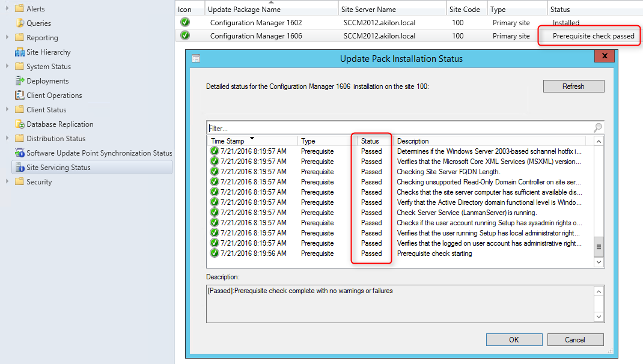Open the Client Operations icon
Viewport: 643px width, 364px height.
[x=19, y=95]
